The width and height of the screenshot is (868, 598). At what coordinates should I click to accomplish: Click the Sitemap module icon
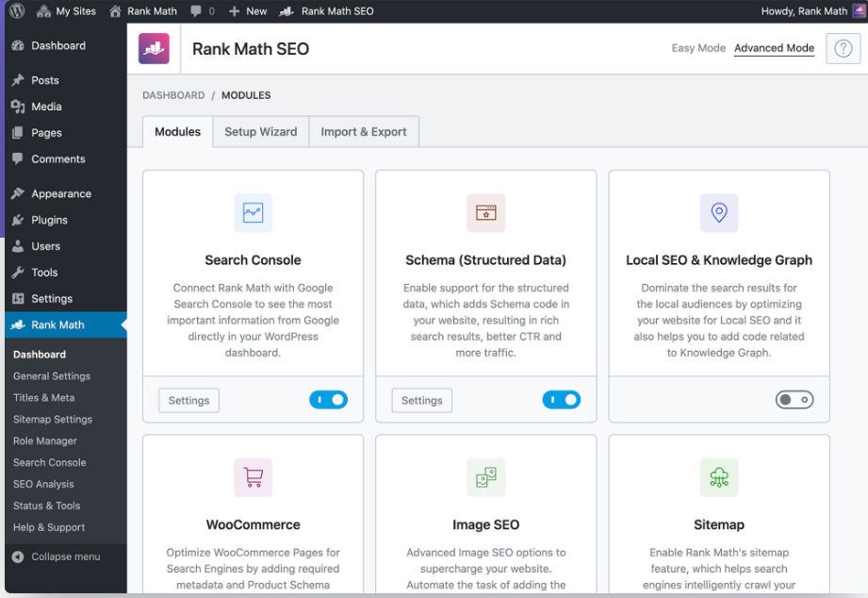[x=719, y=477]
